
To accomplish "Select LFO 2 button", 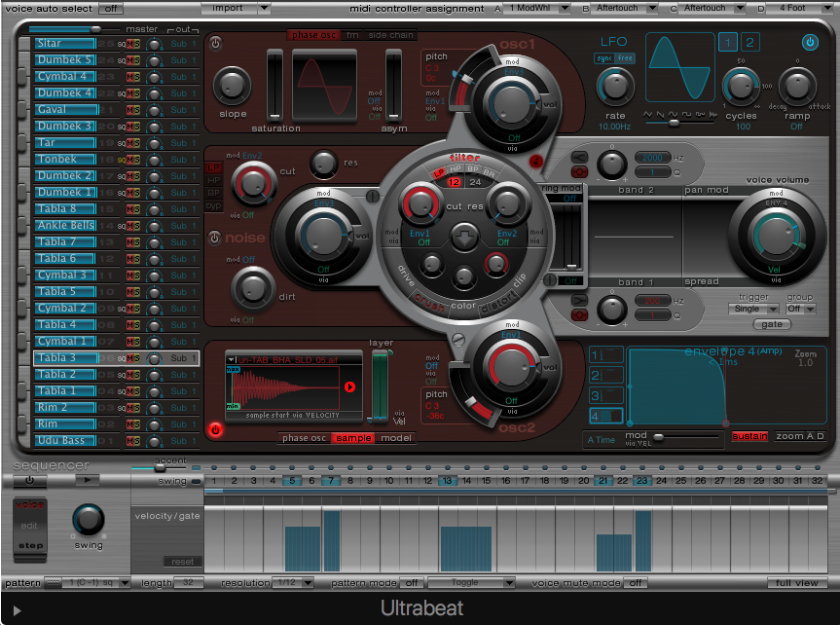I will pyautogui.click(x=749, y=42).
